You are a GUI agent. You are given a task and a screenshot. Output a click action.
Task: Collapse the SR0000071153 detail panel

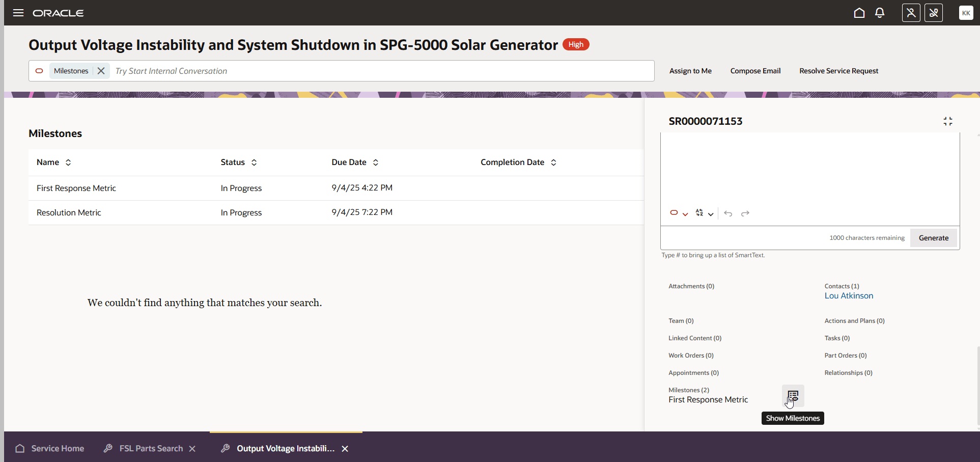tap(948, 121)
